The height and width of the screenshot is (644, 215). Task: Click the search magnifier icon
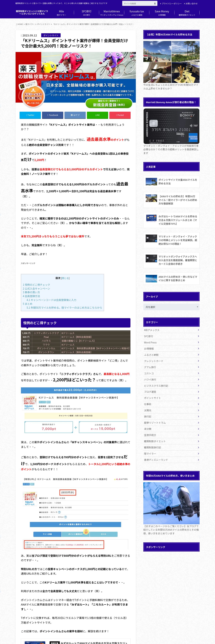(x=155, y=4)
